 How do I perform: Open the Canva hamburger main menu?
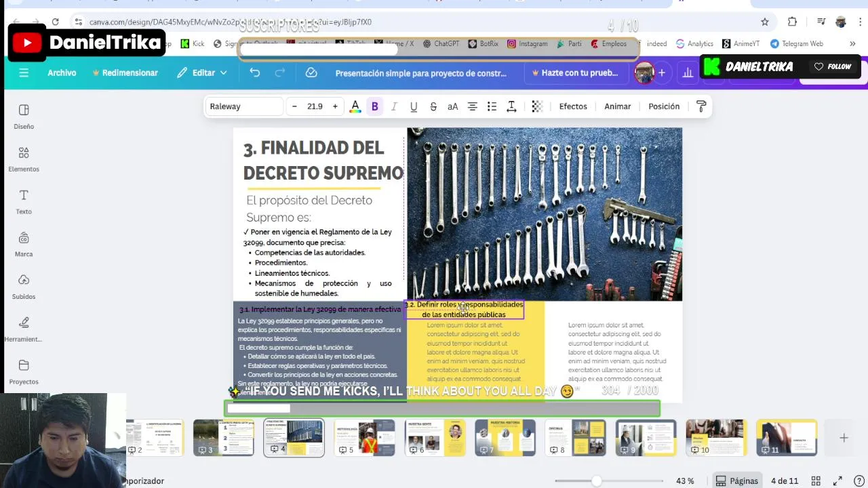pos(24,73)
